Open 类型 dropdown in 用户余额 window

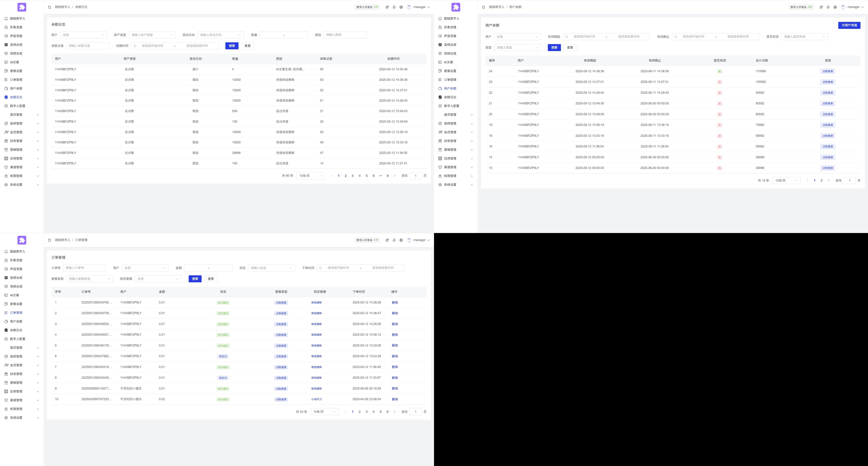[517, 48]
